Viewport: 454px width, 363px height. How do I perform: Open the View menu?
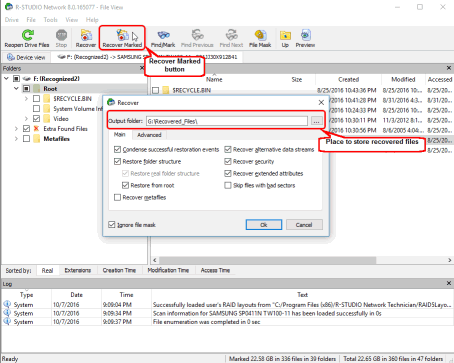(x=71, y=20)
